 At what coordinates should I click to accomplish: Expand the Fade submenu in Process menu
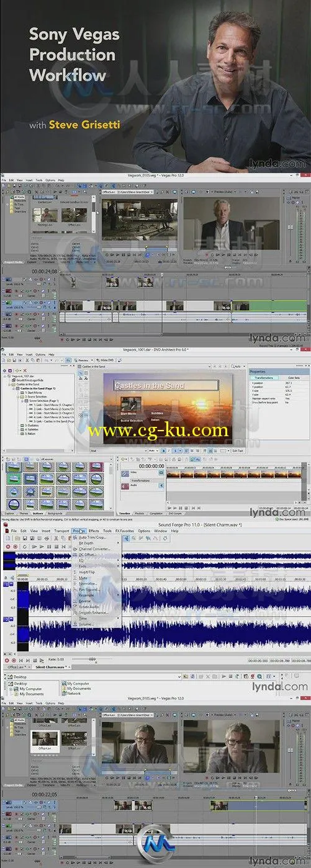83,566
